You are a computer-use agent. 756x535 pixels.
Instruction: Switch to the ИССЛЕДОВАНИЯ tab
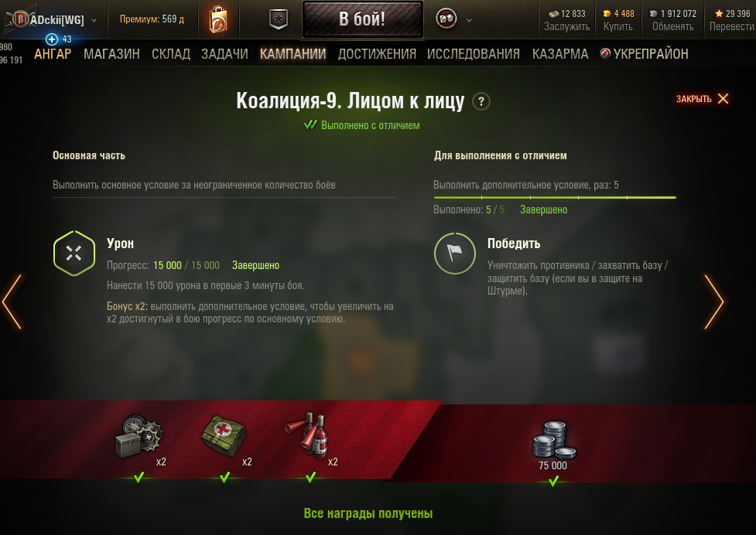[473, 54]
